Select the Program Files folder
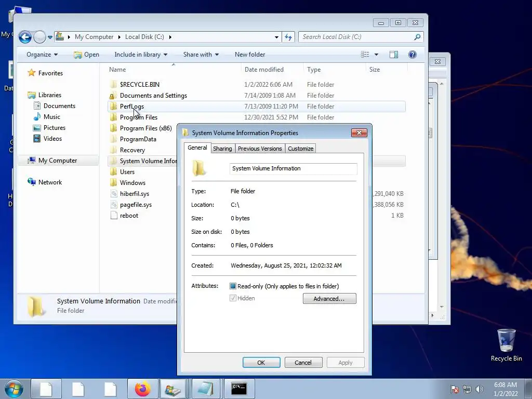This screenshot has width=532, height=399. [138, 117]
